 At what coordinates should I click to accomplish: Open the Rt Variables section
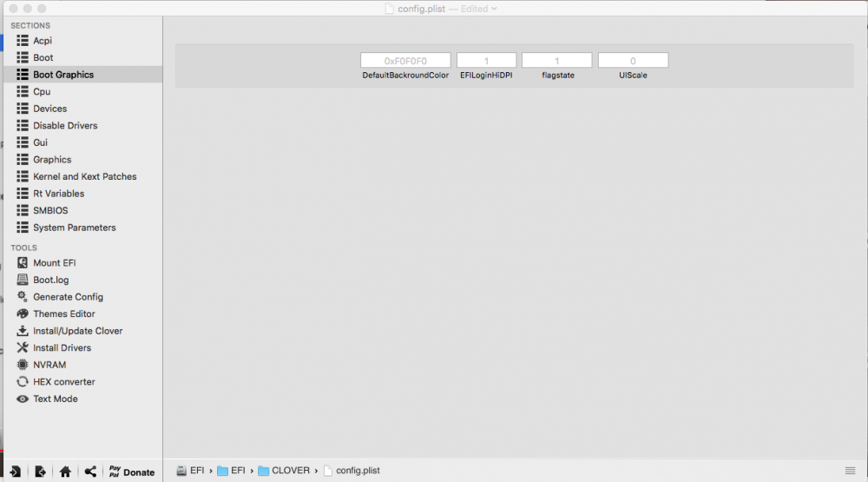pyautogui.click(x=83, y=194)
